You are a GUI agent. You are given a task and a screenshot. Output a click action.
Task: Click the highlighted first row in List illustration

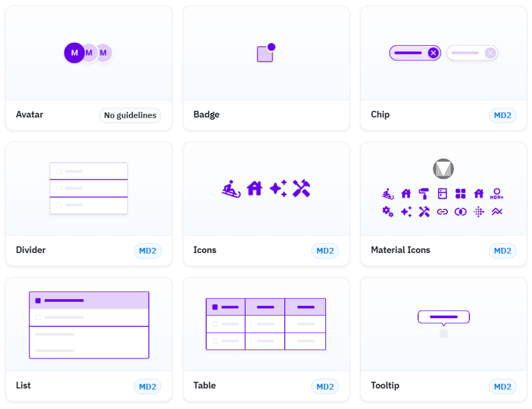pos(89,301)
